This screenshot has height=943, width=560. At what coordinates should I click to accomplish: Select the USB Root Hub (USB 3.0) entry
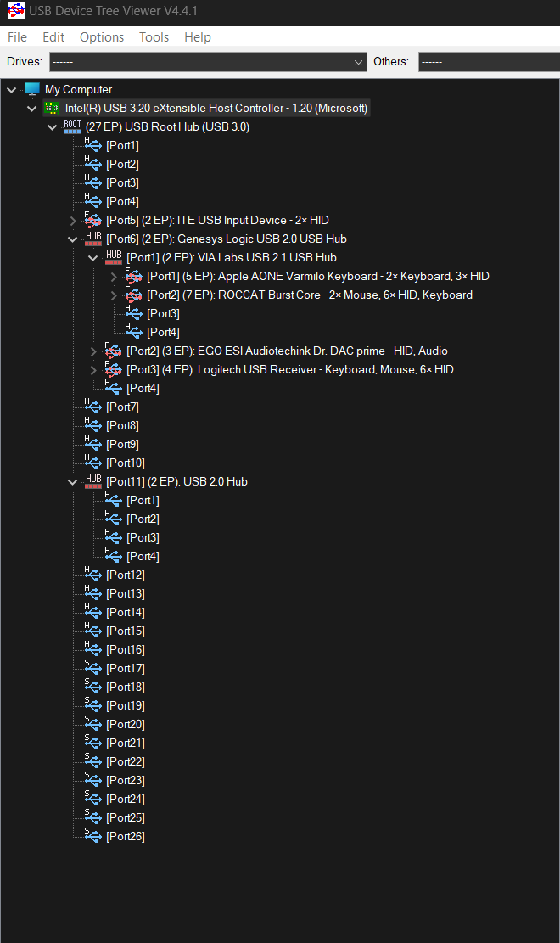click(x=168, y=127)
